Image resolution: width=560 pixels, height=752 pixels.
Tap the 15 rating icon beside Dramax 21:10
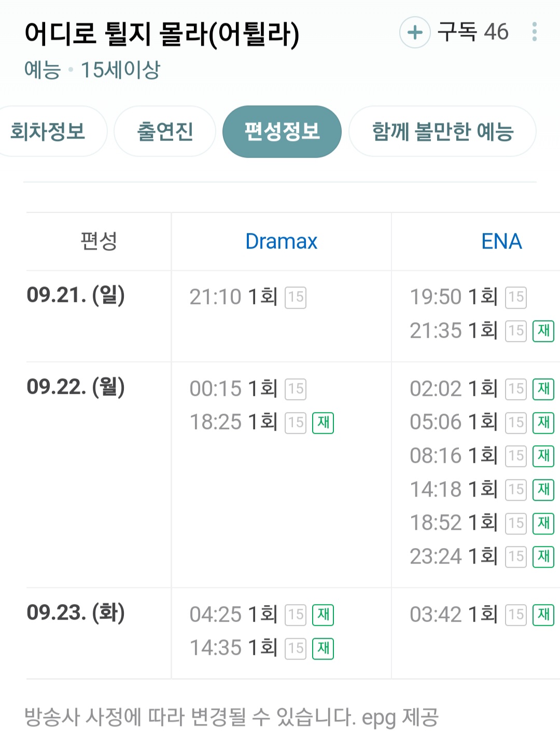[x=296, y=297]
